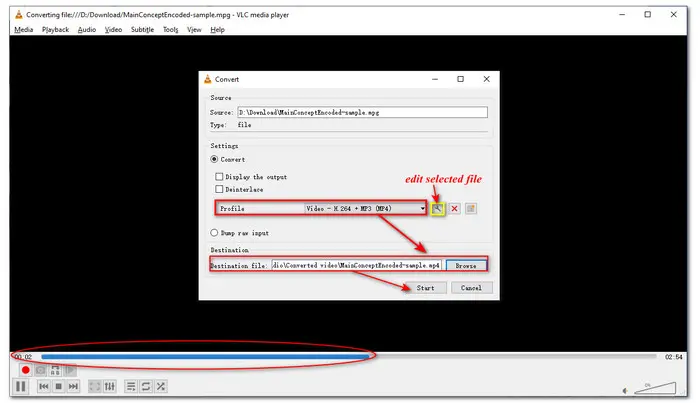Toggle random shuffle playback
The height and width of the screenshot is (403, 700).
tap(161, 386)
